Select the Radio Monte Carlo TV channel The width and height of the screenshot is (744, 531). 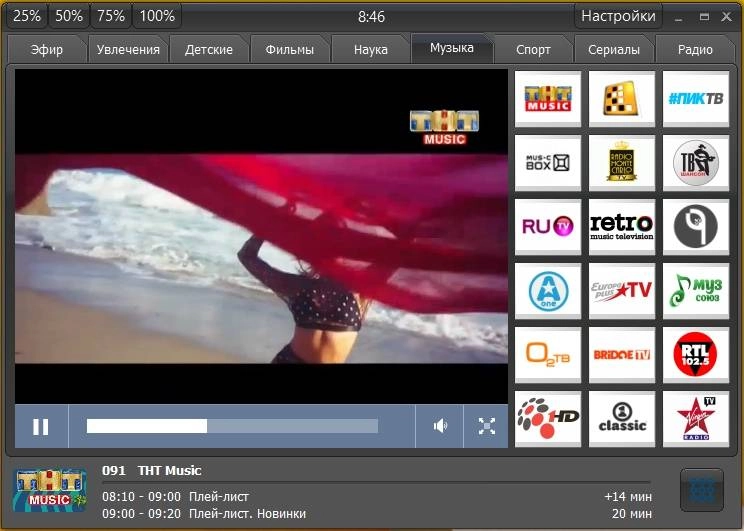point(622,163)
